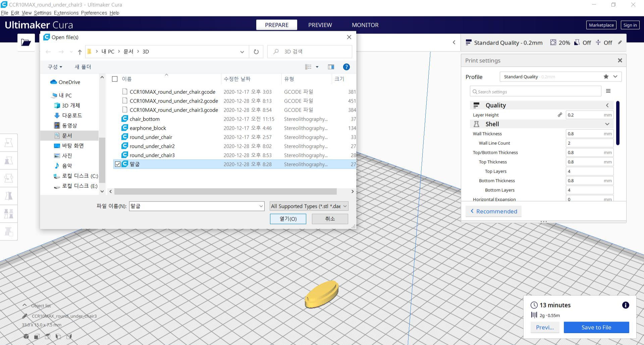The width and height of the screenshot is (644, 345).
Task: Open the Extensions menu
Action: click(x=66, y=13)
